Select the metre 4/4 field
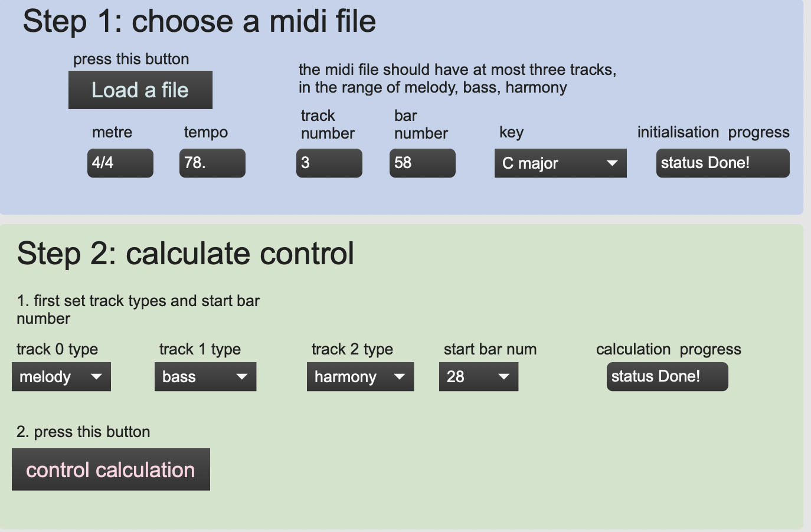 120,163
